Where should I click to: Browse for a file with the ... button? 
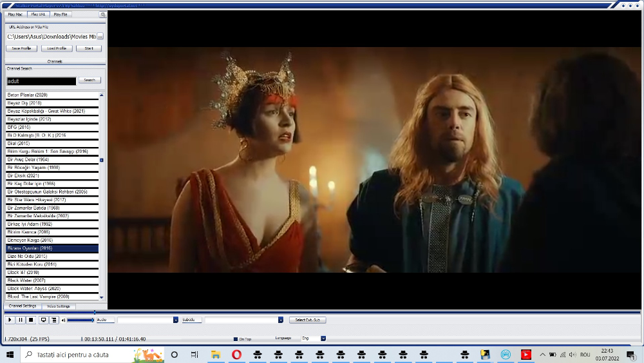[x=100, y=37]
